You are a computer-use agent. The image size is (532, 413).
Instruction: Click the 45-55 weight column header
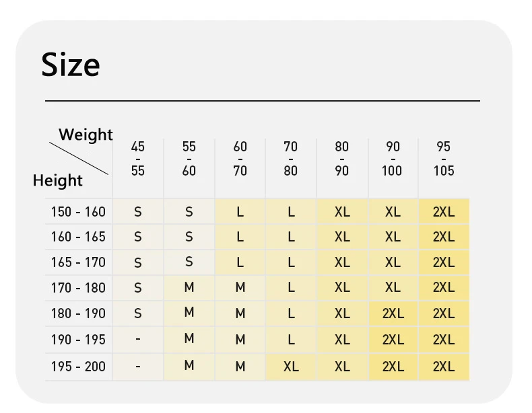[x=138, y=159]
